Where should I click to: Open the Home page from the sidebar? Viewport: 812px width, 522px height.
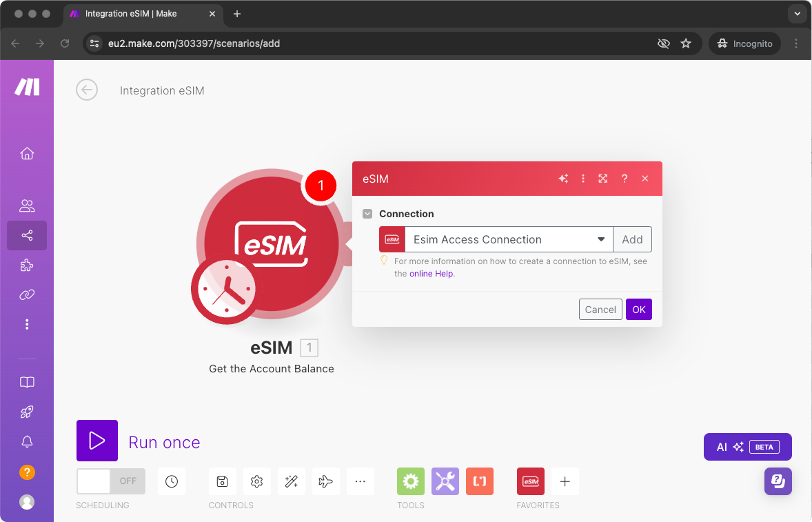pyautogui.click(x=27, y=153)
